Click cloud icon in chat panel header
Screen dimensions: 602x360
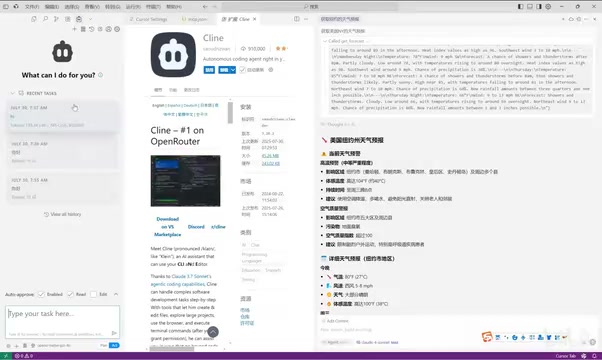(x=571, y=19)
